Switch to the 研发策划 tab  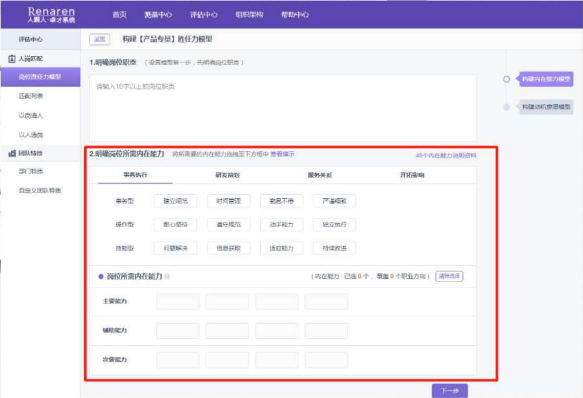(228, 175)
